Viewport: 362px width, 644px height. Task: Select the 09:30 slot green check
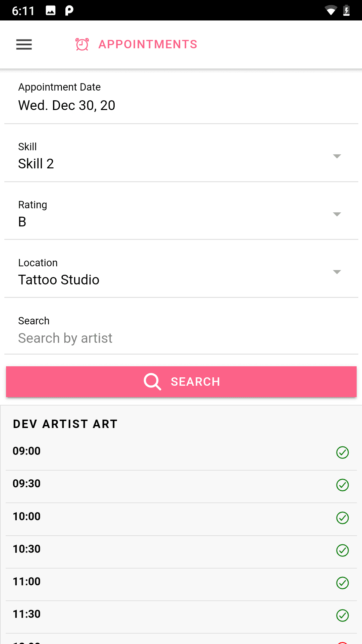tap(342, 485)
